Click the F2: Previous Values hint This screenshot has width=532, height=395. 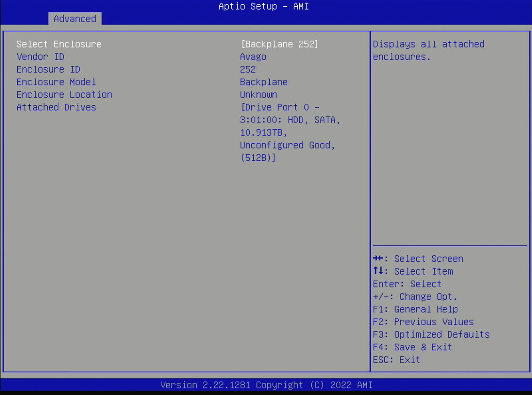pos(423,322)
